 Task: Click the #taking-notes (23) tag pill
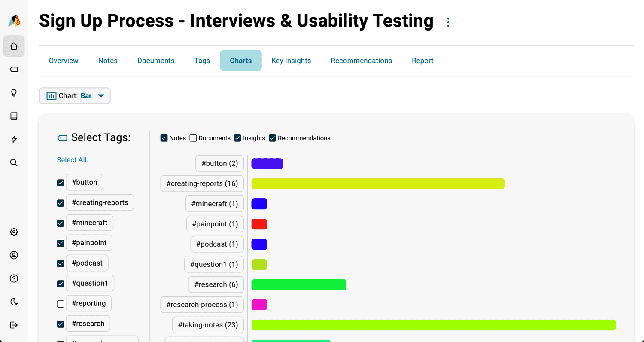[208, 325]
